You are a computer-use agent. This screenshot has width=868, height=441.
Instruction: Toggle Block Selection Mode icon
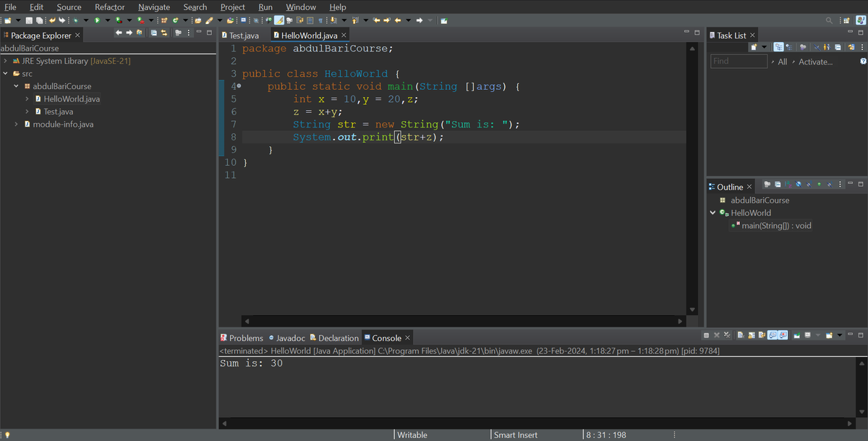click(310, 20)
